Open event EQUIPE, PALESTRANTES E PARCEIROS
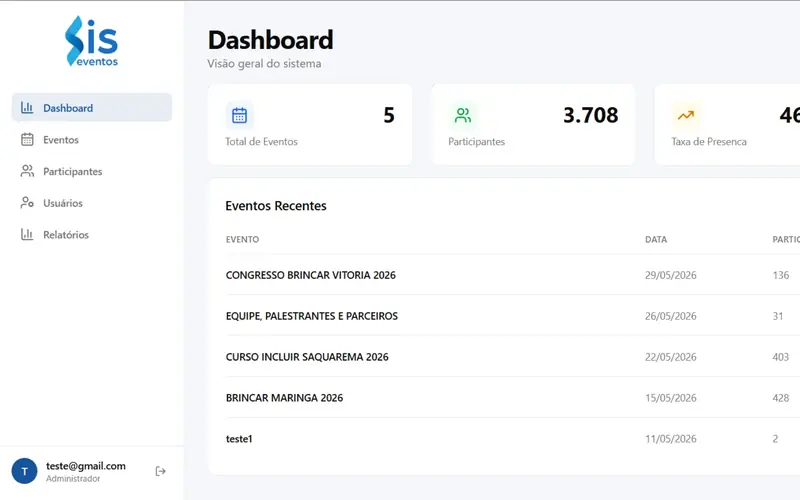Screen dimensions: 800x500 pyautogui.click(x=312, y=316)
